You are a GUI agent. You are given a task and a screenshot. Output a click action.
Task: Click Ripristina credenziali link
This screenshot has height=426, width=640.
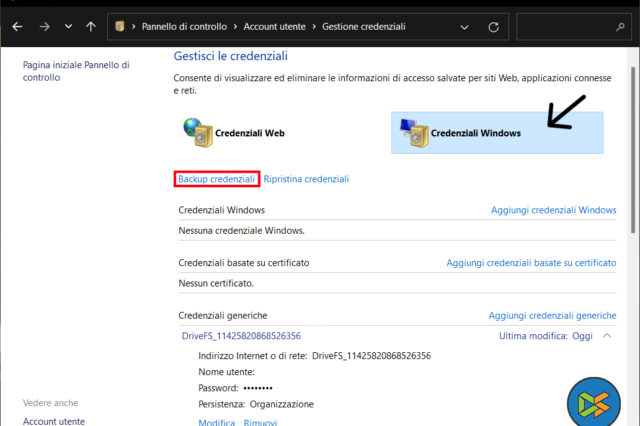tap(306, 179)
